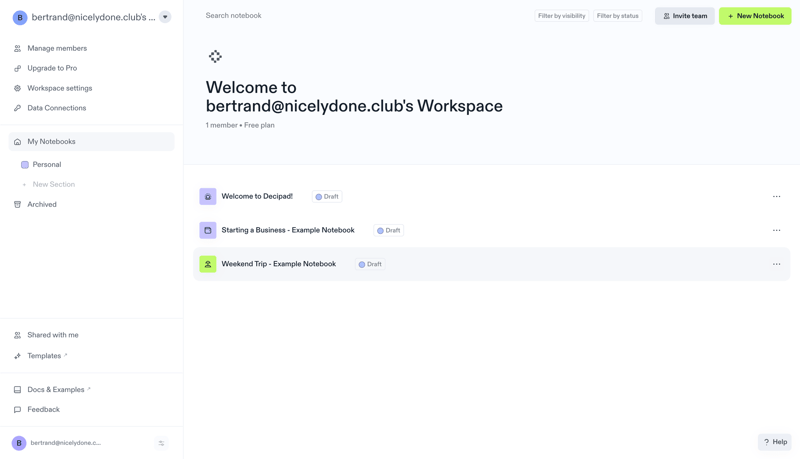Click the green Weekend Trip notebook icon
This screenshot has width=800, height=459.
point(208,264)
